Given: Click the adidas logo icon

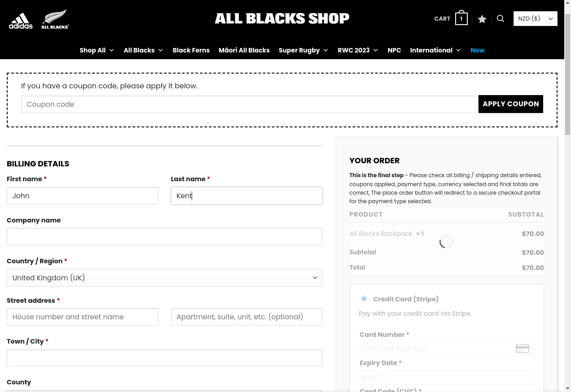Looking at the screenshot, I should [21, 21].
